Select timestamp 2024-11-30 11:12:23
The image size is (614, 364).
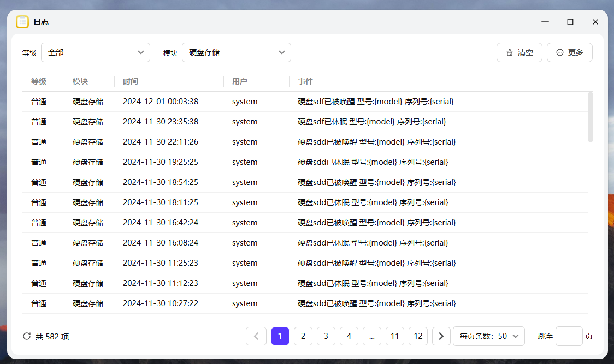point(161,283)
